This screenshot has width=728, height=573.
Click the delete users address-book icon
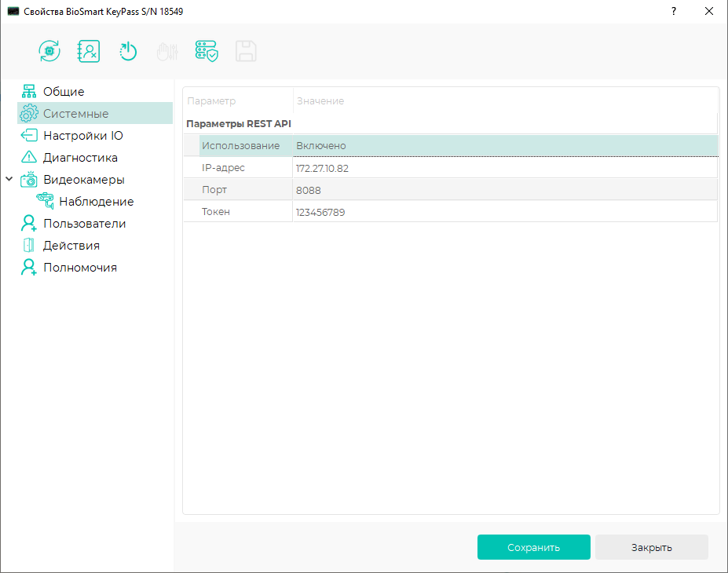[88, 51]
